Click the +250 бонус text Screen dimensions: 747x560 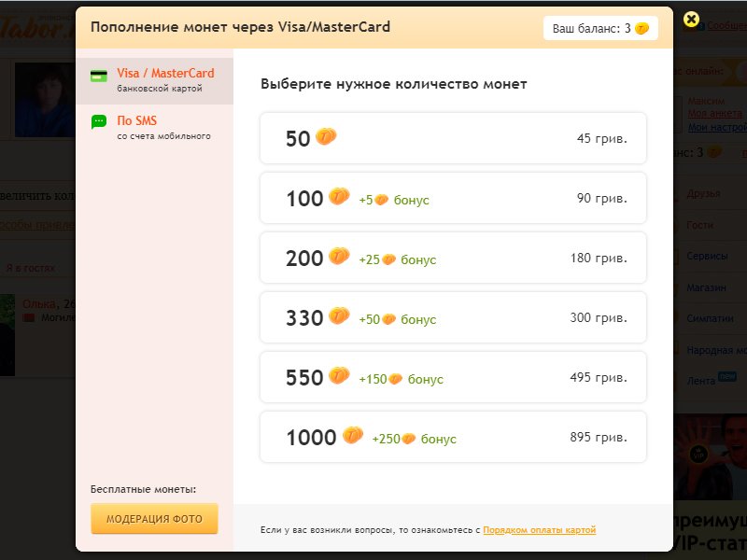[x=414, y=439]
